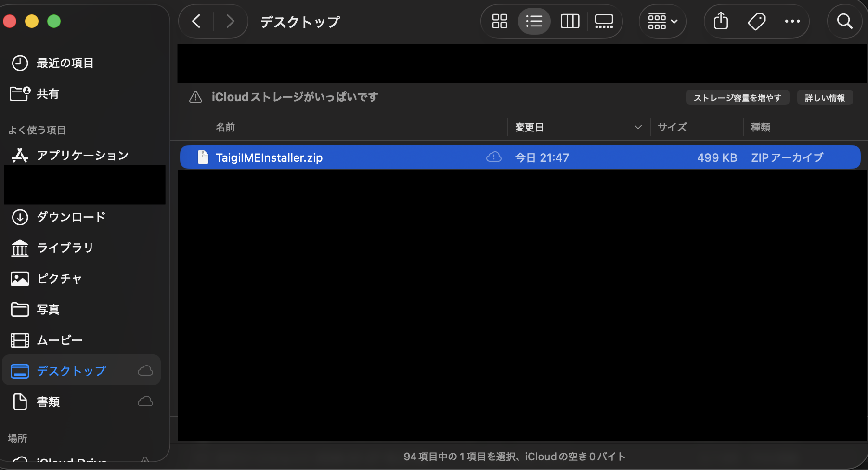Open 詳しい情報 about iCloud storage
This screenshot has width=868, height=470.
pos(825,97)
